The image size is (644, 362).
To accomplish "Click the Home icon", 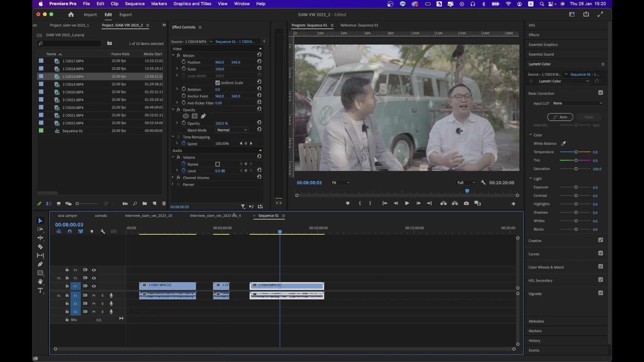I will pos(71,14).
